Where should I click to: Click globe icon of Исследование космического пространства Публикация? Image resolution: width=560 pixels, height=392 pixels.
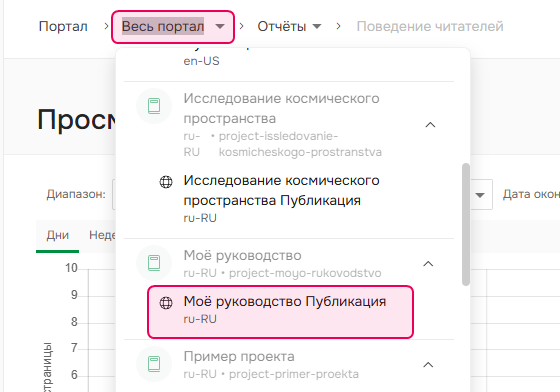(166, 182)
